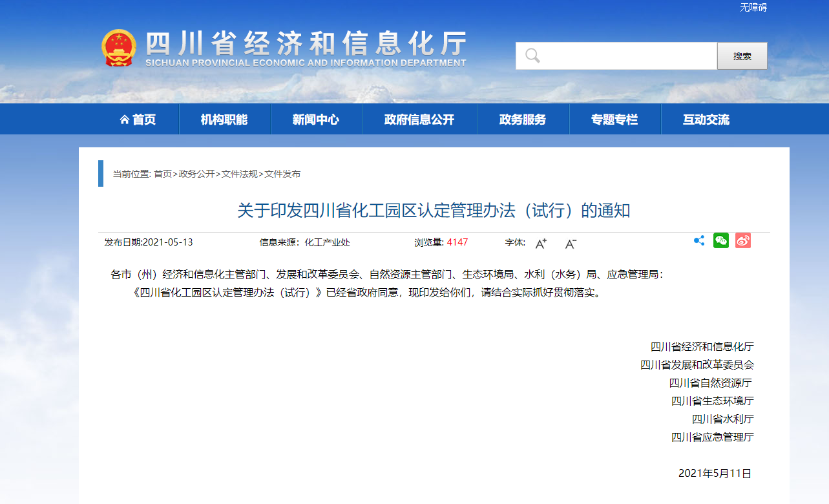Click breadcrumb link 文件法规

pos(240,174)
